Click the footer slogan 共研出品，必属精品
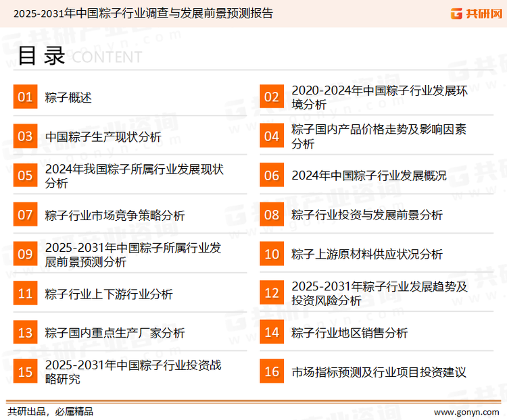Viewport: 507px width, 420px height. (51, 412)
